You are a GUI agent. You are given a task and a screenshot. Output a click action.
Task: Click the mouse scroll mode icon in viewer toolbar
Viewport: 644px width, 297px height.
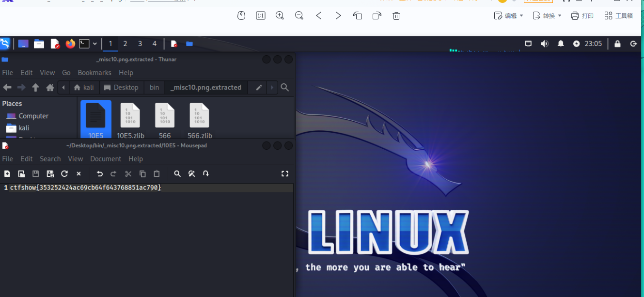coord(241,16)
